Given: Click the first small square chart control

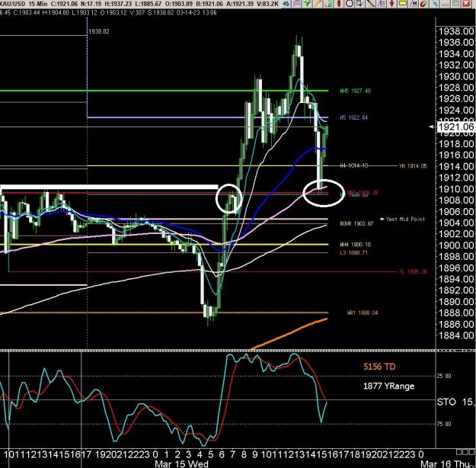Looking at the screenshot, I should [458, 452].
